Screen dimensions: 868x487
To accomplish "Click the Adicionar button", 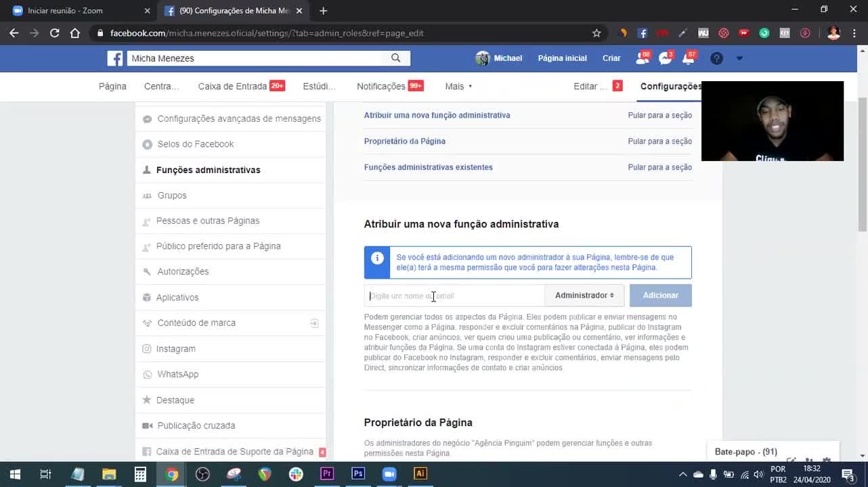I will point(661,296).
